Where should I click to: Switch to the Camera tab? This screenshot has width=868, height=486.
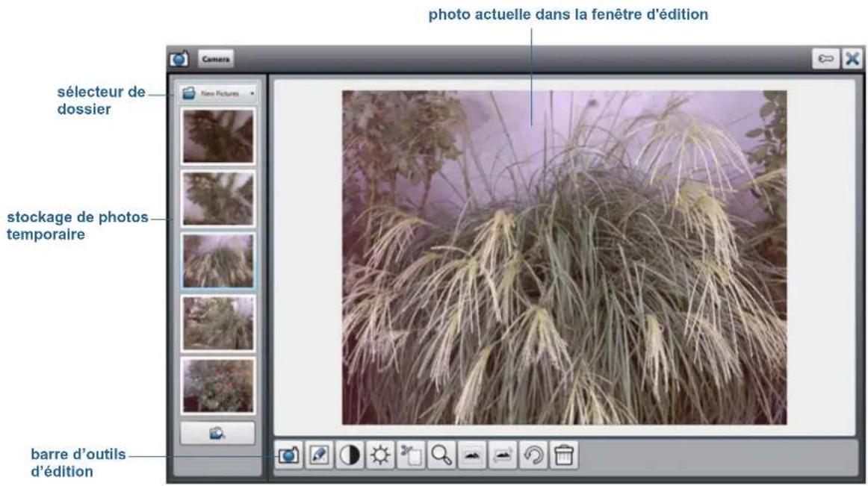[x=216, y=57]
